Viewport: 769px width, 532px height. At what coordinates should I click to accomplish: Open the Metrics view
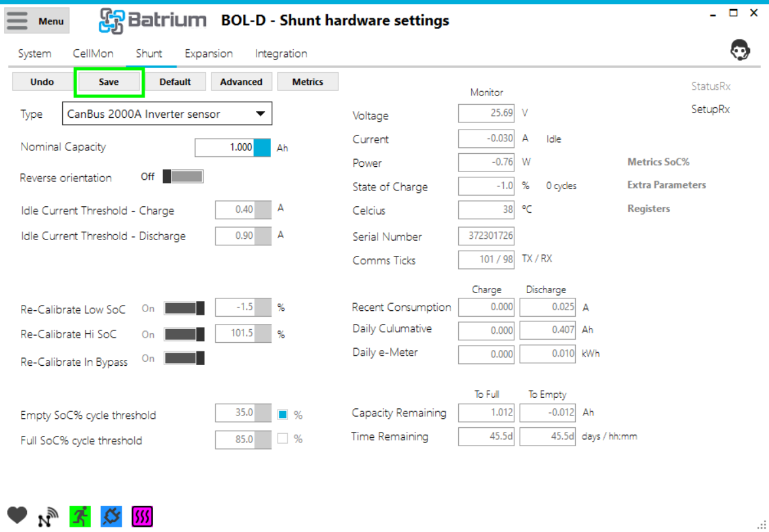[308, 82]
